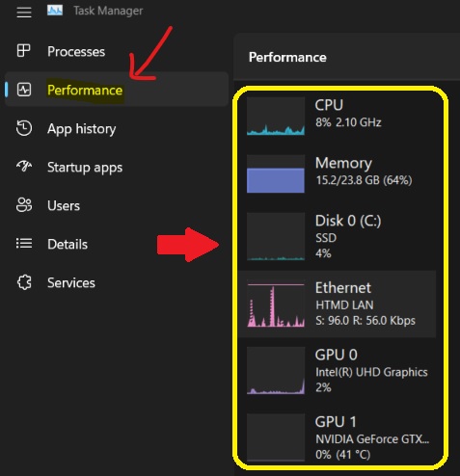
Task: Click the Services puzzle icon
Action: coord(24,282)
